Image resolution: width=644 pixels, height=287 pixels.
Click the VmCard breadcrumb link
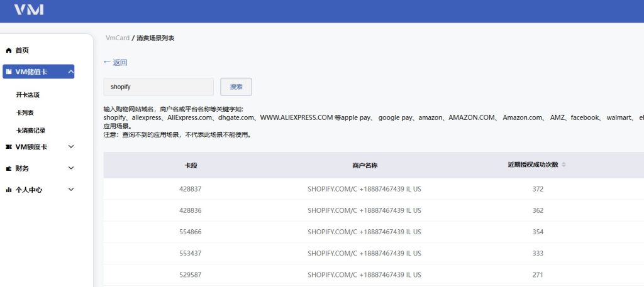(x=117, y=38)
